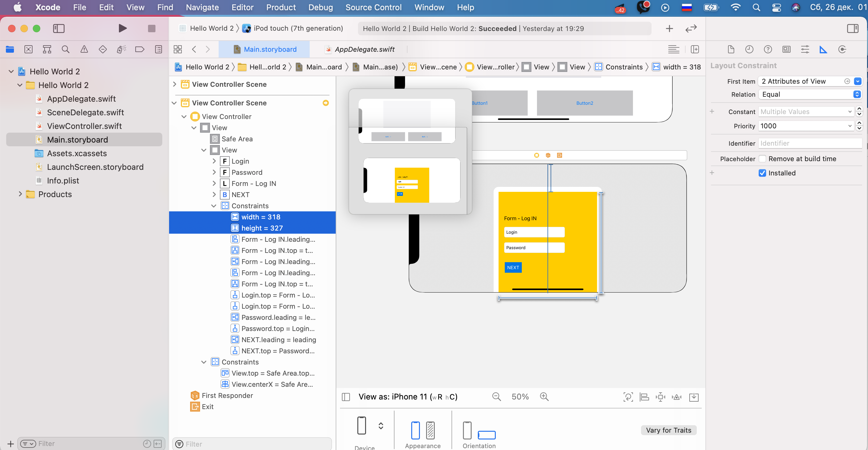This screenshot has height=450, width=868.
Task: Show the File inspector
Action: click(x=731, y=50)
